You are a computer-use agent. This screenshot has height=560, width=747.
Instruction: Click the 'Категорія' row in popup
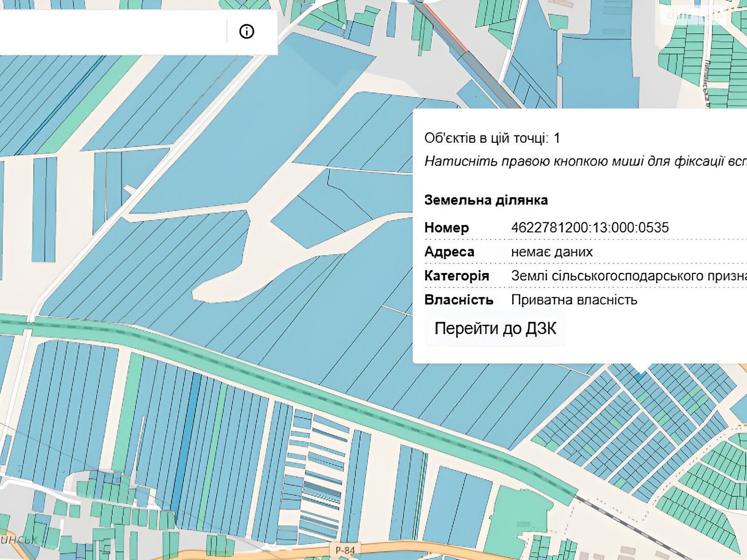click(456, 276)
